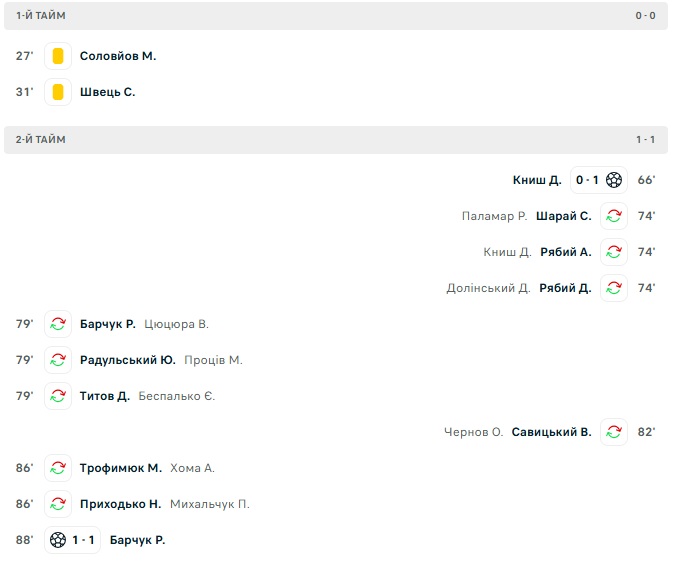The height and width of the screenshot is (562, 677).
Task: Open player Соловйов М. name link
Action: [118, 56]
